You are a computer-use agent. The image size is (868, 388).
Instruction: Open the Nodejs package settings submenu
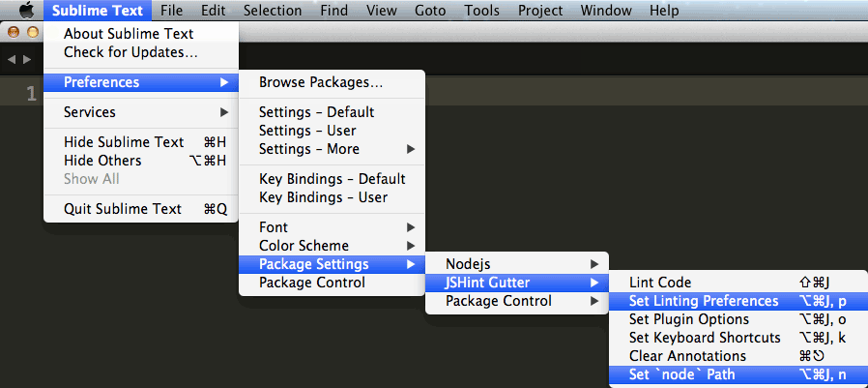[x=517, y=264]
